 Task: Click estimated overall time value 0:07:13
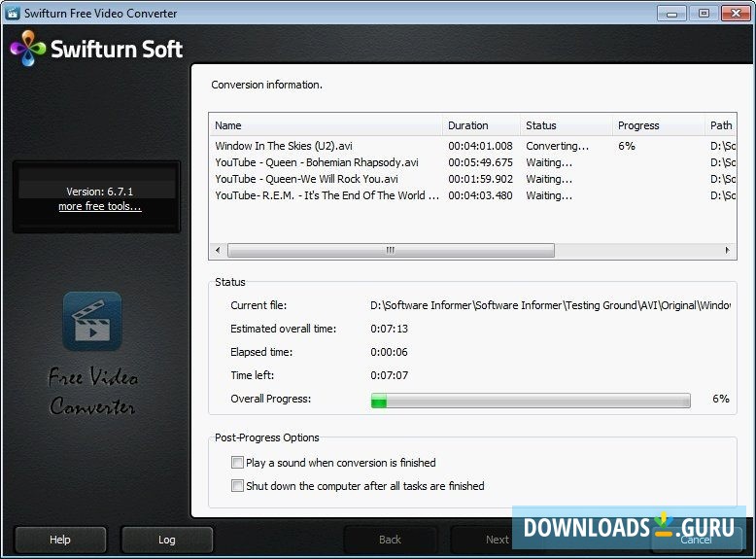389,329
